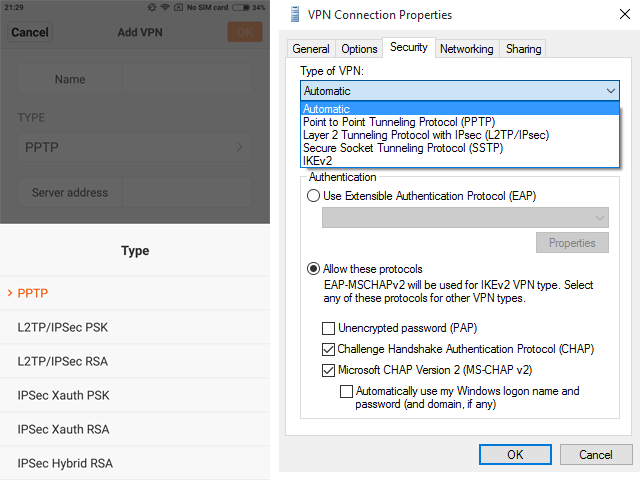
Task: Enable Unencrypted password (PAP) checkbox
Action: [x=329, y=328]
